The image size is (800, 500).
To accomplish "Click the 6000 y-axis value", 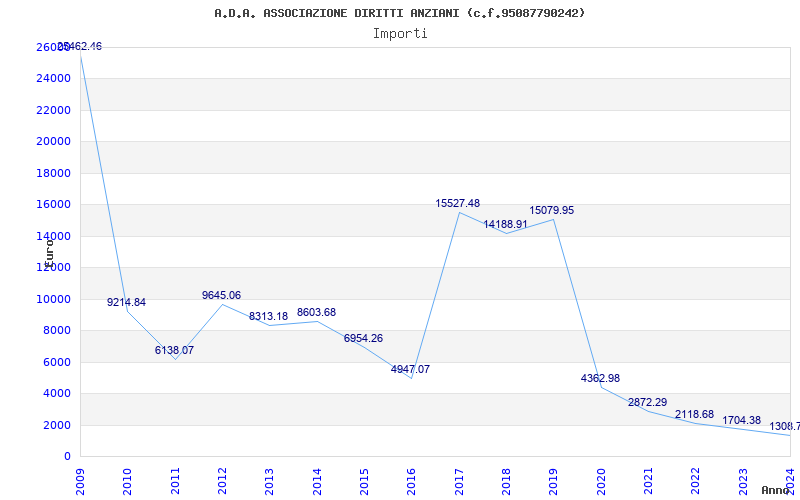I will pos(56,362).
